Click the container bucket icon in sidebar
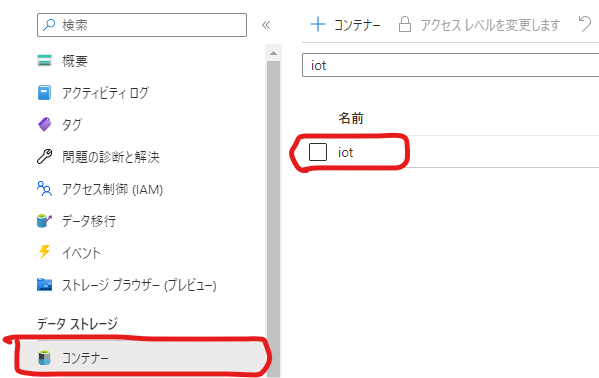Image resolution: width=599 pixels, height=378 pixels. point(44,357)
